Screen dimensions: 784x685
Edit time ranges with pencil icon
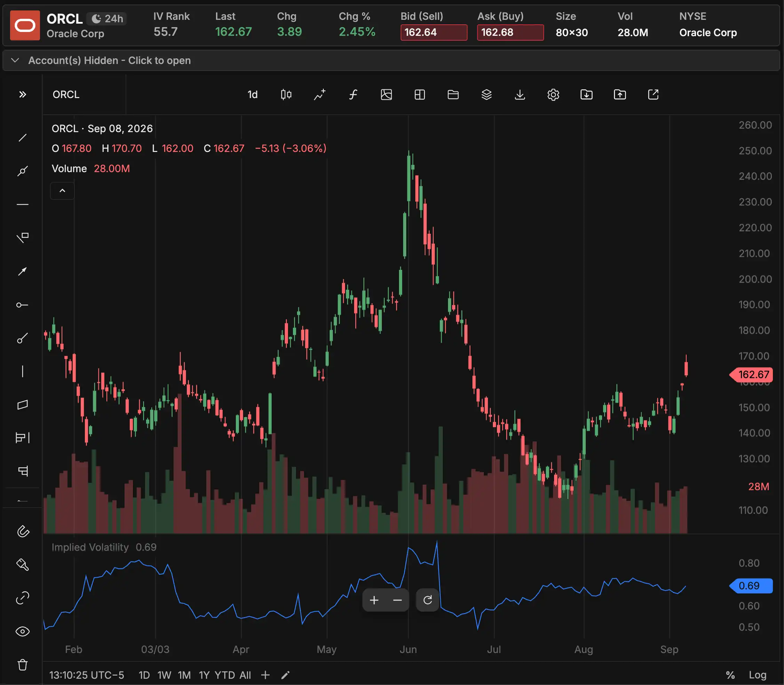pyautogui.click(x=285, y=675)
